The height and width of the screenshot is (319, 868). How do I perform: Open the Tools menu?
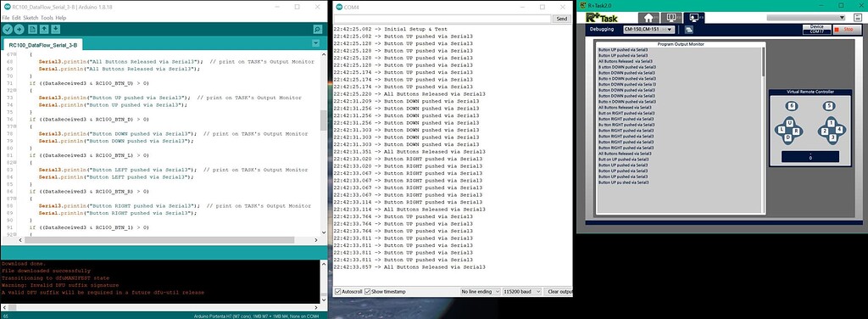coord(47,18)
